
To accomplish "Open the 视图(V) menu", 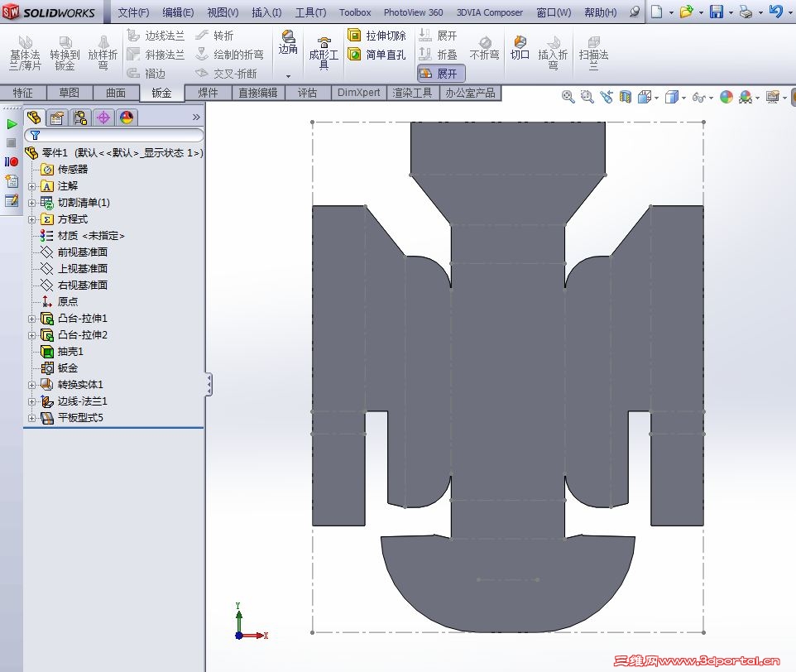I will tap(223, 12).
